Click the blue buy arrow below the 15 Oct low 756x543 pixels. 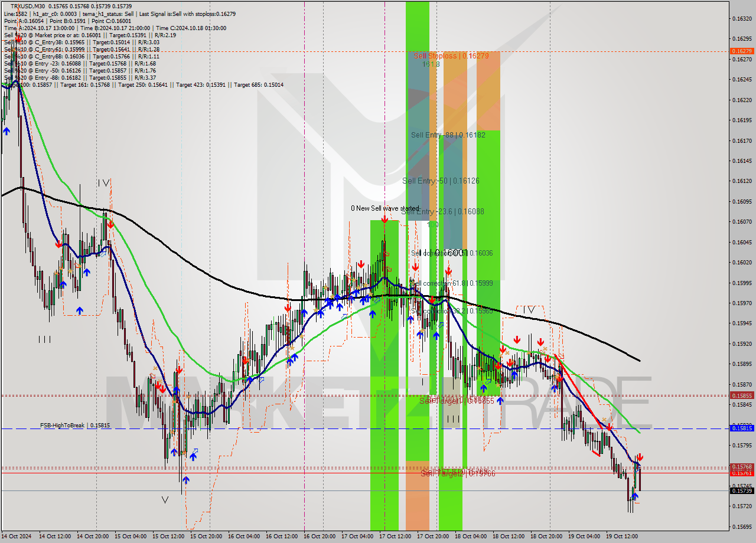(x=186, y=480)
